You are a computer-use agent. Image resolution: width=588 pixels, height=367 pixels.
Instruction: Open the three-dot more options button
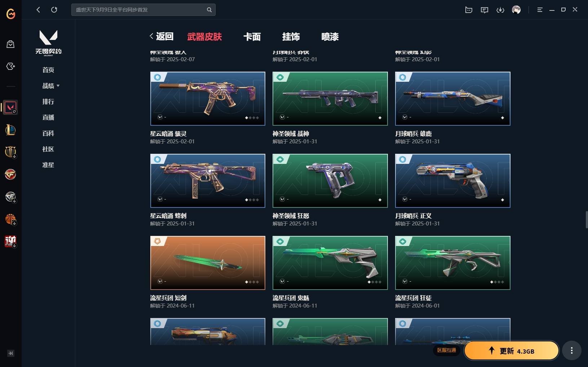pos(571,350)
